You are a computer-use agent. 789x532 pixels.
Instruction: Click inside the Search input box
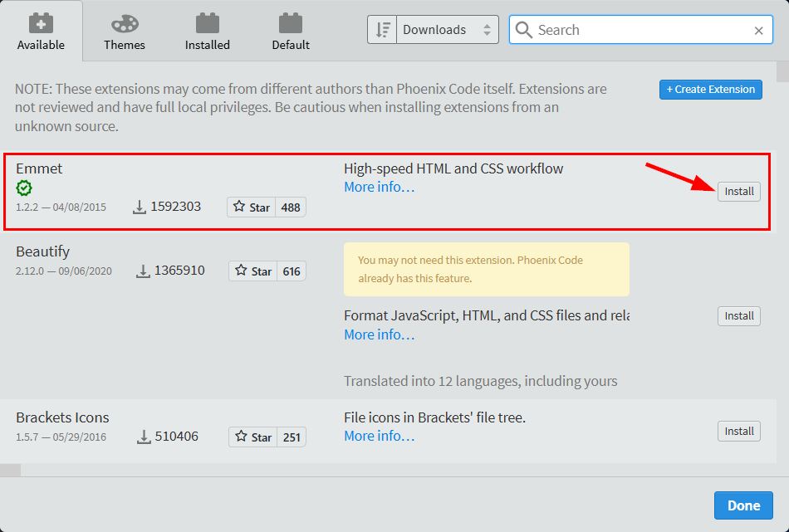[x=640, y=30]
